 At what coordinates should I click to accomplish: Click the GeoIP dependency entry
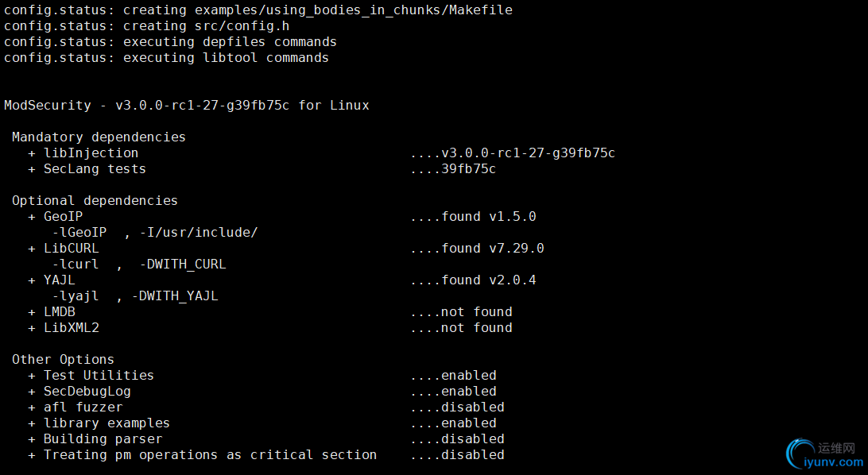63,216
